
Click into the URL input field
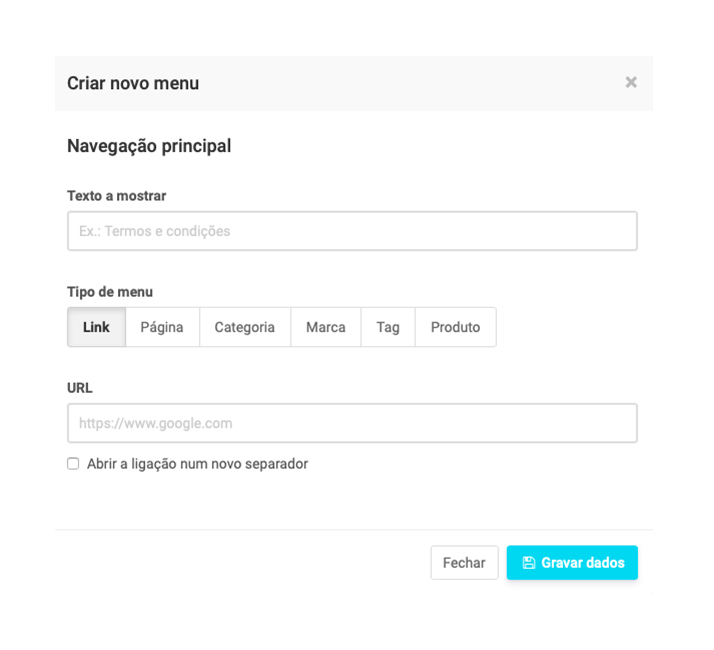[x=352, y=423]
